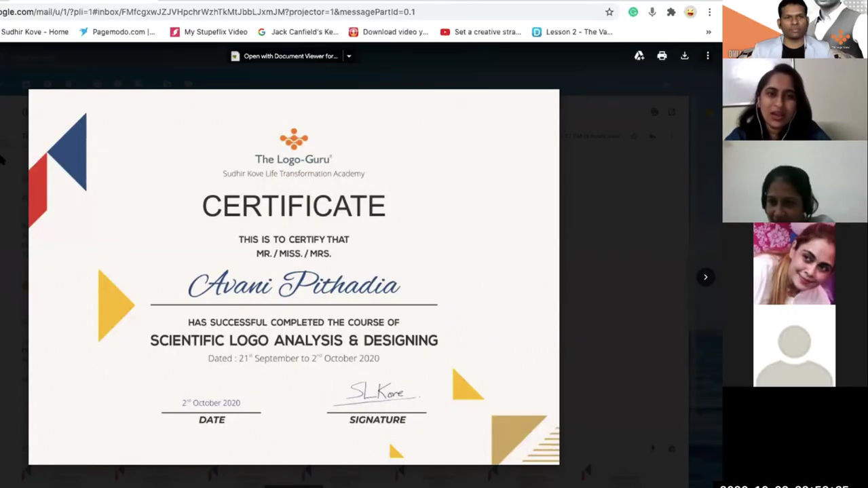Open the Jack Canfield's bookmark
Screen dimensions: 868x488
click(298, 32)
